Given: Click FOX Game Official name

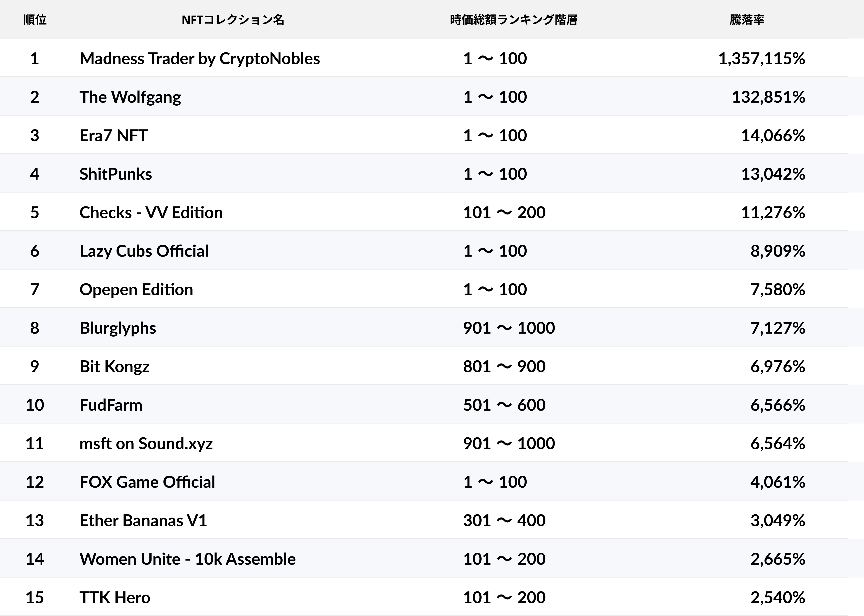Looking at the screenshot, I should 147,482.
